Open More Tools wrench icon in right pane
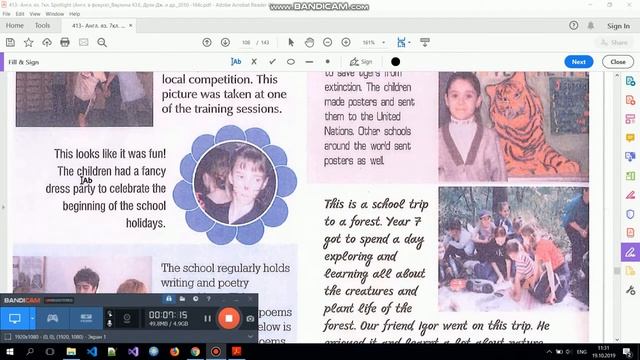The image size is (640, 360). click(x=630, y=290)
